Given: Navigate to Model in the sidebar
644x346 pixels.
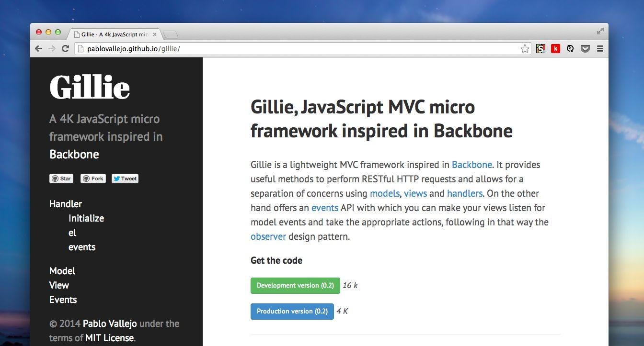Looking at the screenshot, I should coord(62,271).
